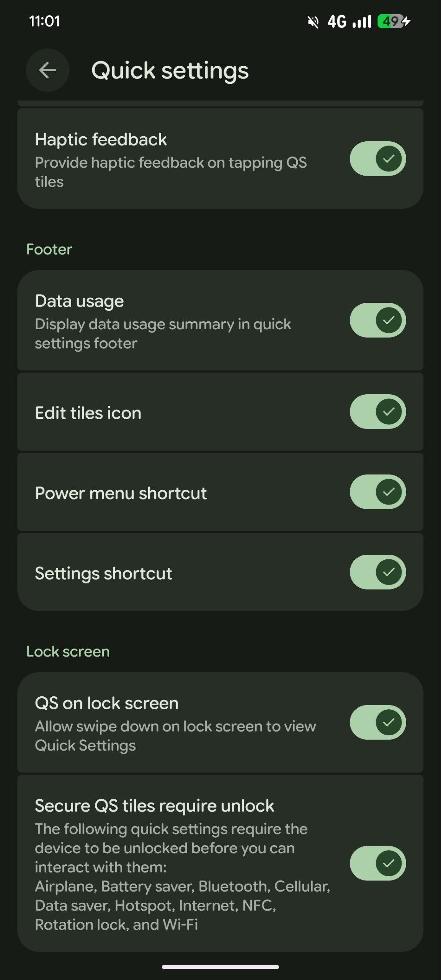Tap the battery charging indicator

coord(394,21)
